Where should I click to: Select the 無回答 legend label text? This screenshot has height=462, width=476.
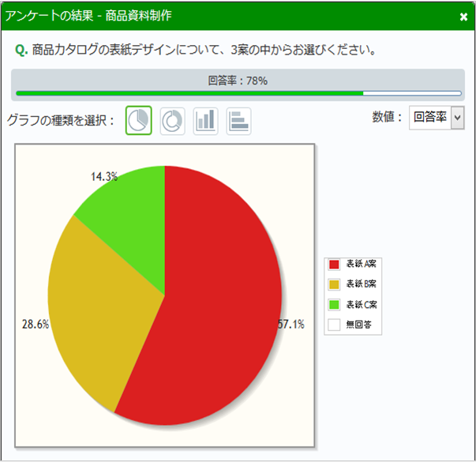(357, 324)
